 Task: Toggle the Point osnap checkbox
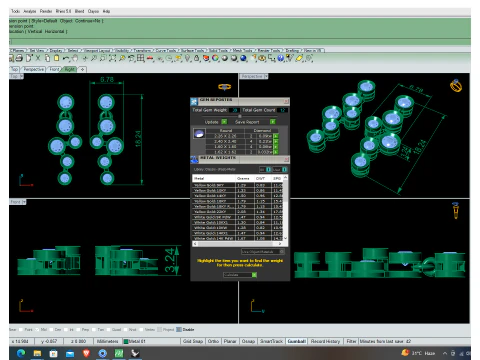[21, 330]
